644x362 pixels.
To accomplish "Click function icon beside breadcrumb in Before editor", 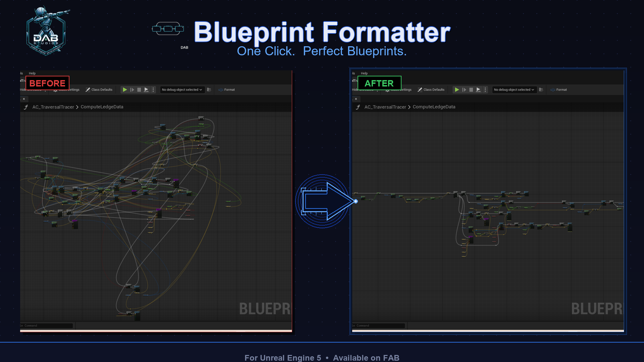I will 26,107.
